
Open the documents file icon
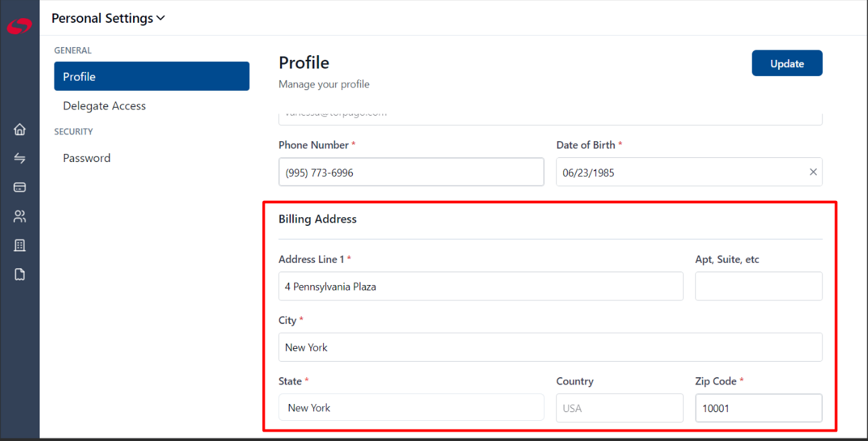pyautogui.click(x=19, y=274)
